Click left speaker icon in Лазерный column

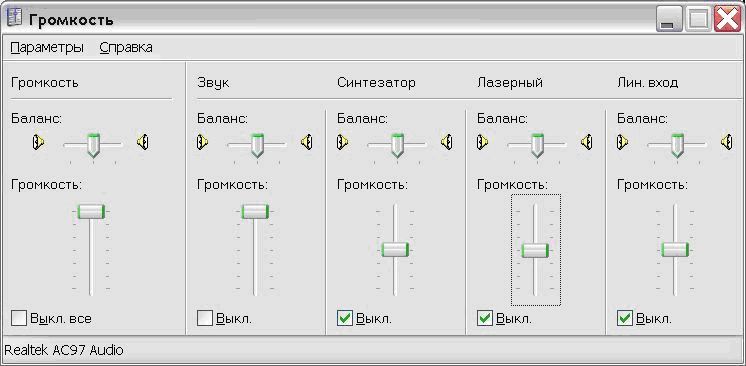tap(482, 142)
